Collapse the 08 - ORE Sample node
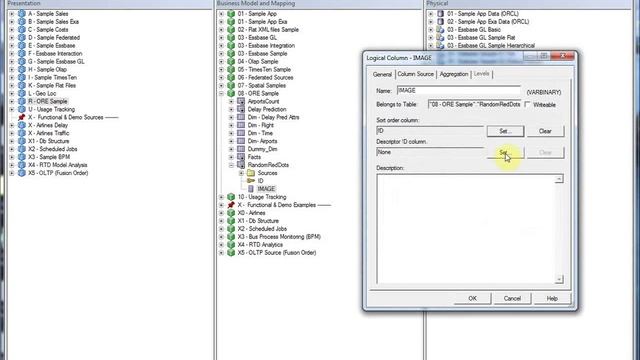This screenshot has width=640, height=360. 221,93
